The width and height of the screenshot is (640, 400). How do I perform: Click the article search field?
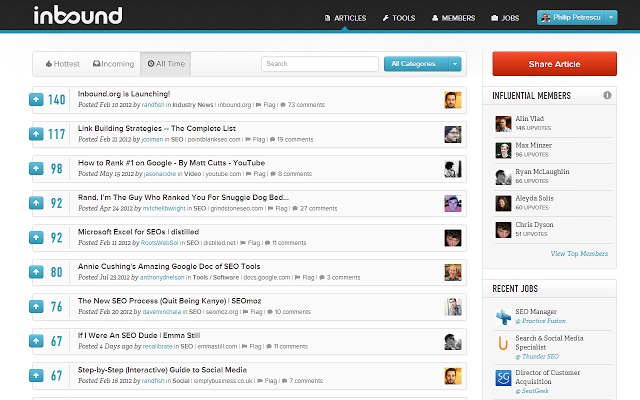click(x=317, y=64)
